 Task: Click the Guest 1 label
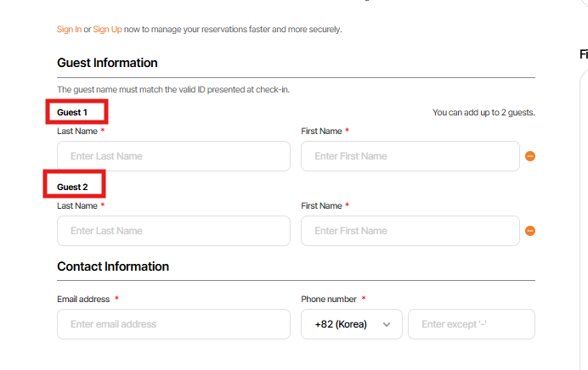click(72, 112)
